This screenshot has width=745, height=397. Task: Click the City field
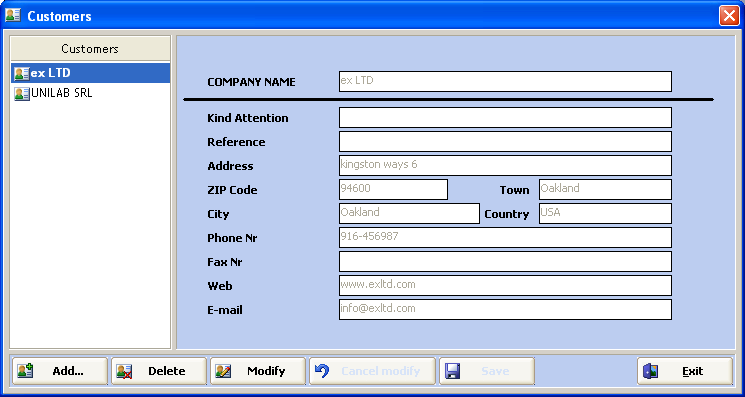click(409, 213)
